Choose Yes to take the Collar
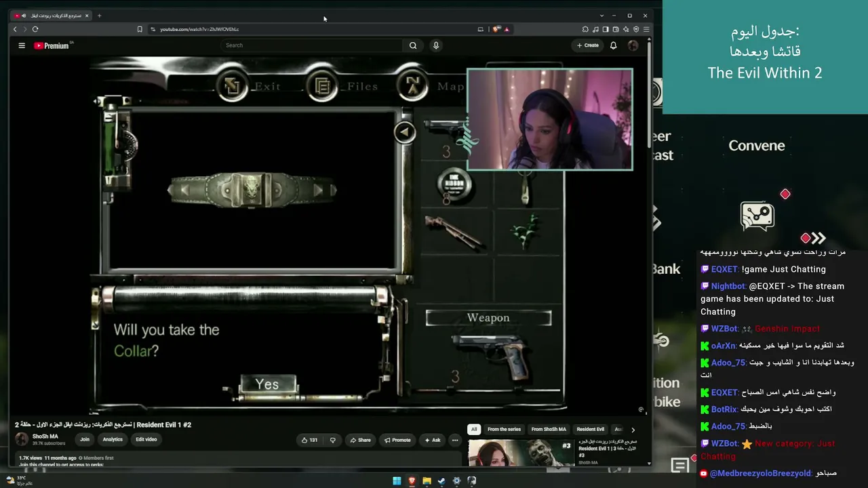Screen dimensions: 868x488 267,384
